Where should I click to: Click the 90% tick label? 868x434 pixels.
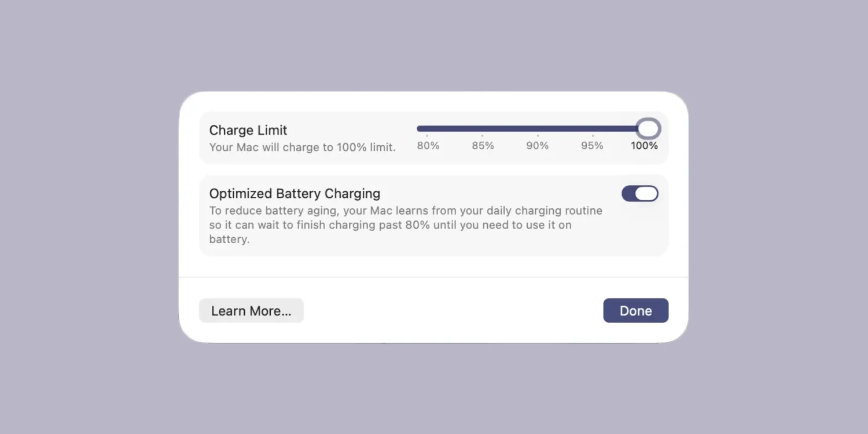pos(537,146)
